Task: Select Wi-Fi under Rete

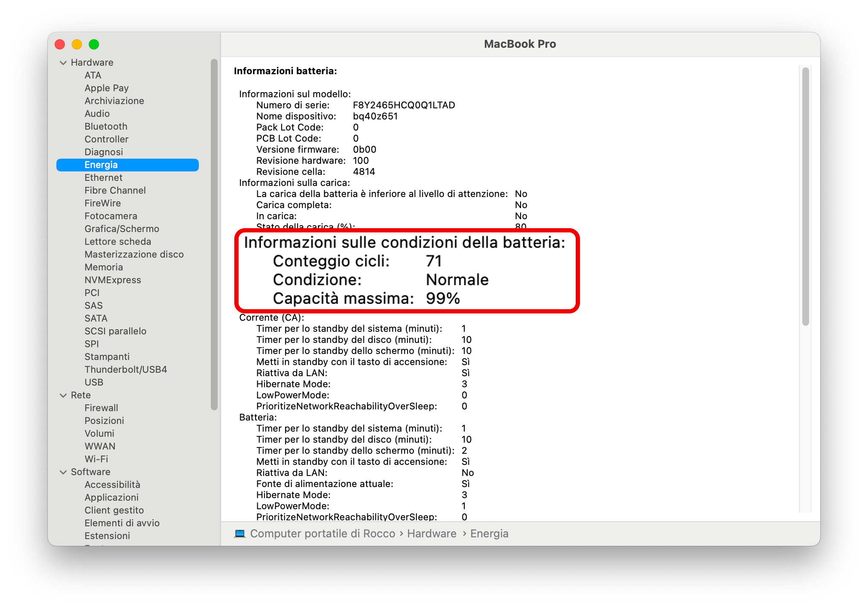Action: click(96, 459)
